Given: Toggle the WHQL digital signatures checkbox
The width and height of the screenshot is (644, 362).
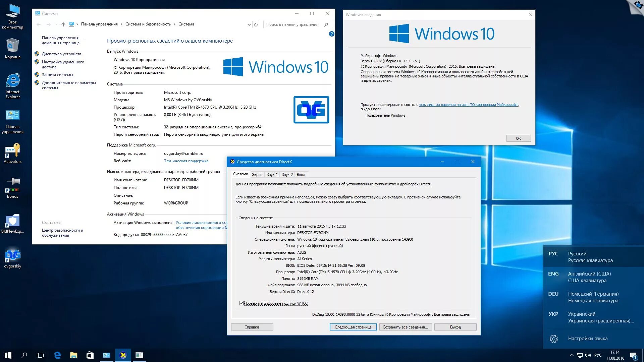Looking at the screenshot, I should click(x=241, y=303).
